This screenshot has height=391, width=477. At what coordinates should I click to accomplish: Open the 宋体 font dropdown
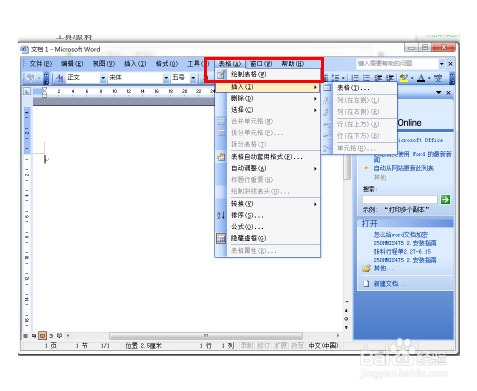pyautogui.click(x=166, y=78)
